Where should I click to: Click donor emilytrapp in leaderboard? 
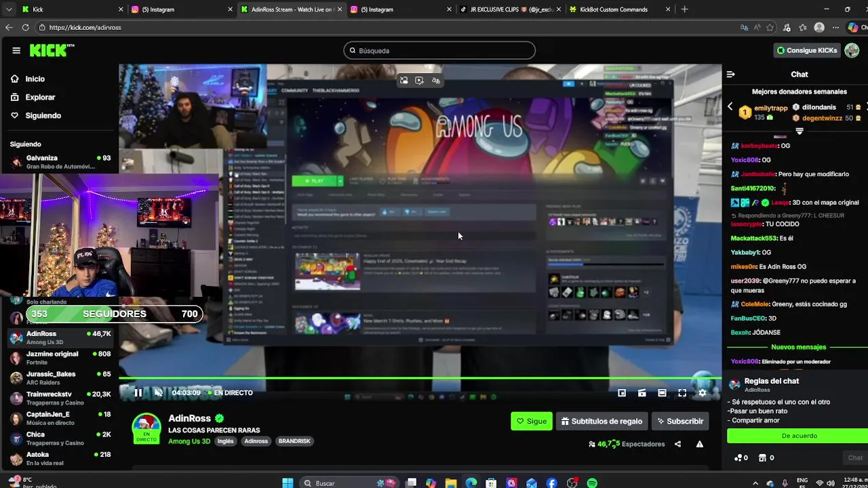[x=771, y=108]
